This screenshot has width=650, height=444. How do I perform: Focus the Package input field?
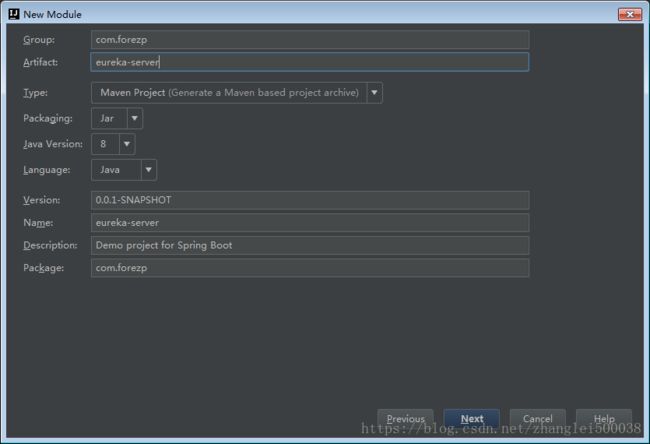(x=310, y=268)
